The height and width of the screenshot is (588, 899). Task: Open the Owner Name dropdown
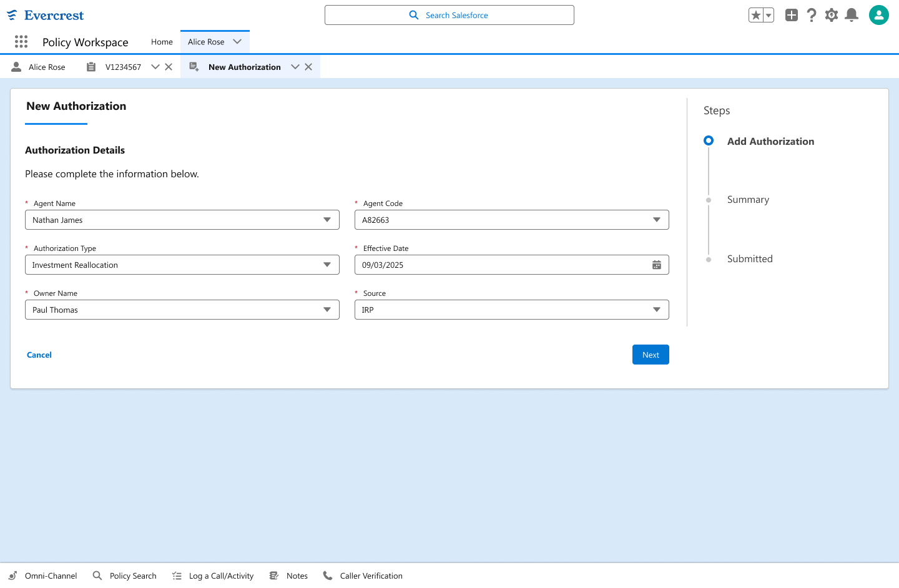182,310
